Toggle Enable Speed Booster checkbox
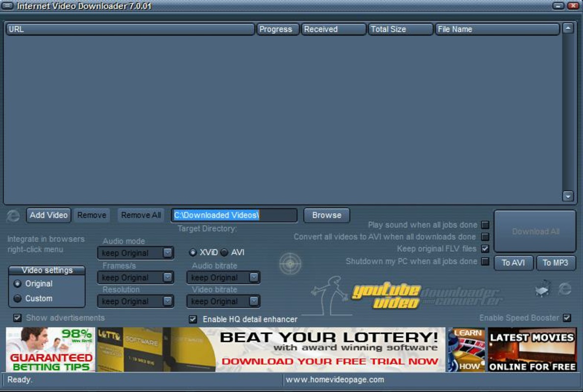This screenshot has width=583, height=392. pos(567,318)
